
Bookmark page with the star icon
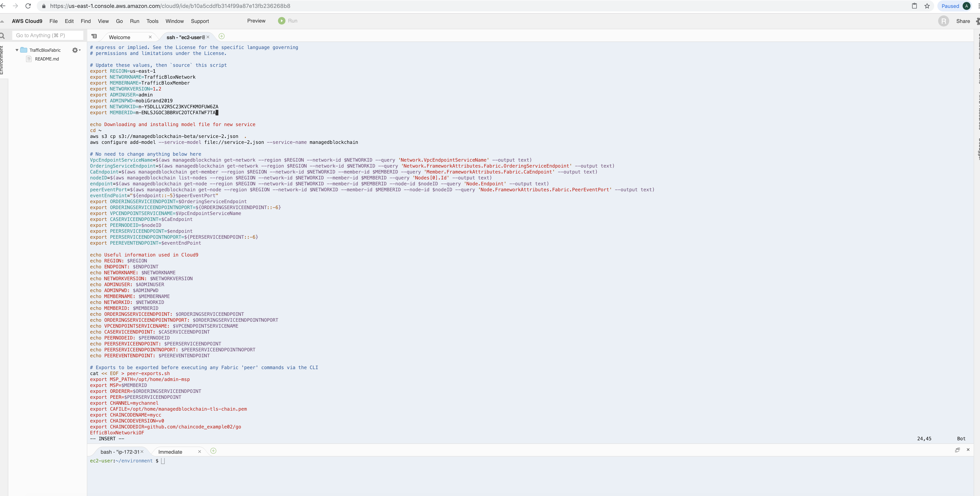pos(927,6)
